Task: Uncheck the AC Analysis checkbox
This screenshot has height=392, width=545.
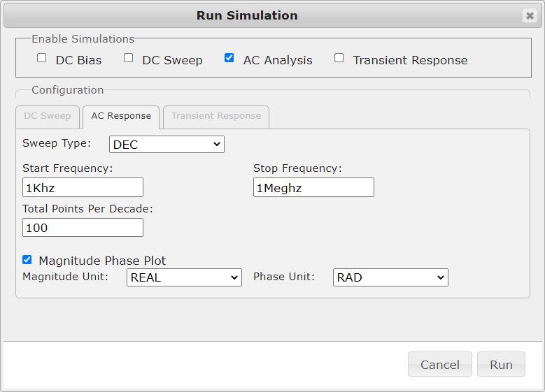Action: (229, 58)
